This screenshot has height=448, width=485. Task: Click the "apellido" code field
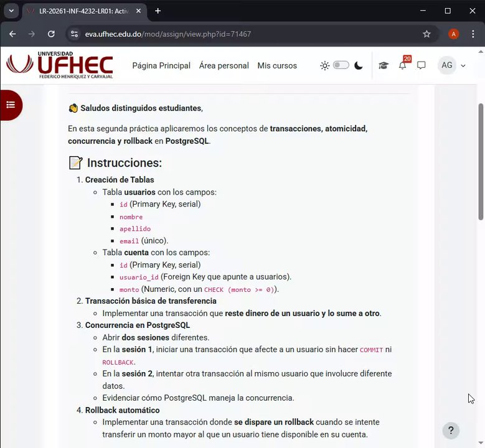[135, 229]
